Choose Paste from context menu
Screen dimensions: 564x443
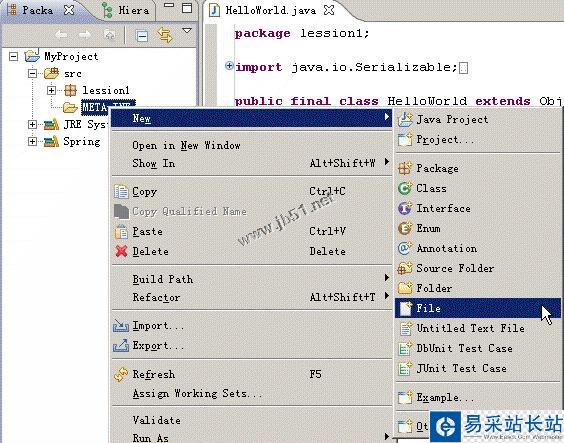[x=251, y=231]
